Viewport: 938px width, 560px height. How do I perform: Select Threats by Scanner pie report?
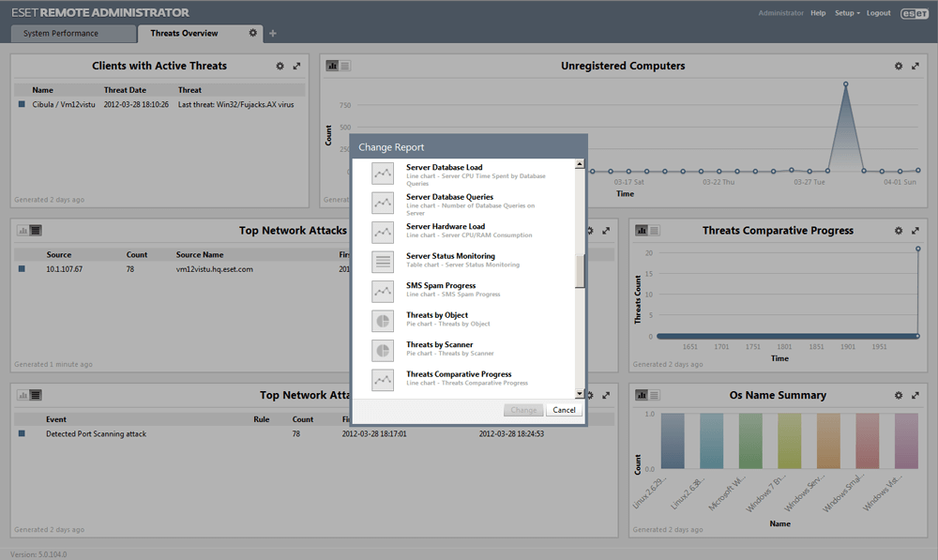coord(463,349)
